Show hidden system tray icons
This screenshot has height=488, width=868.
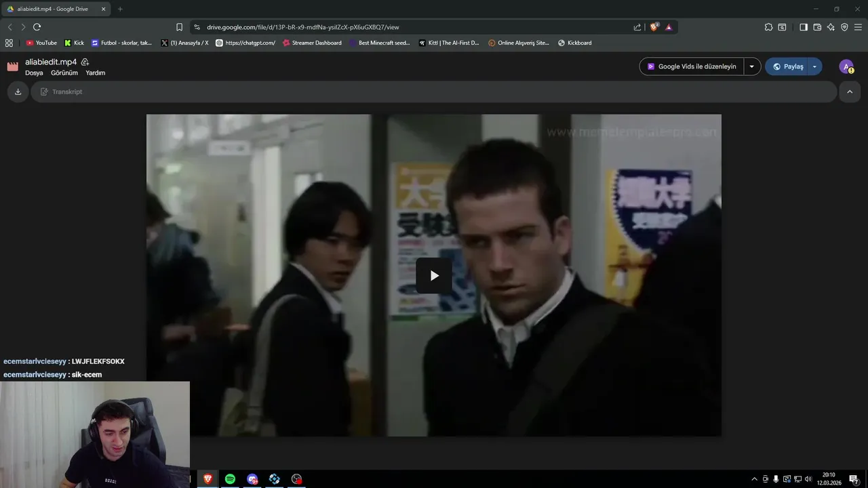(754, 479)
